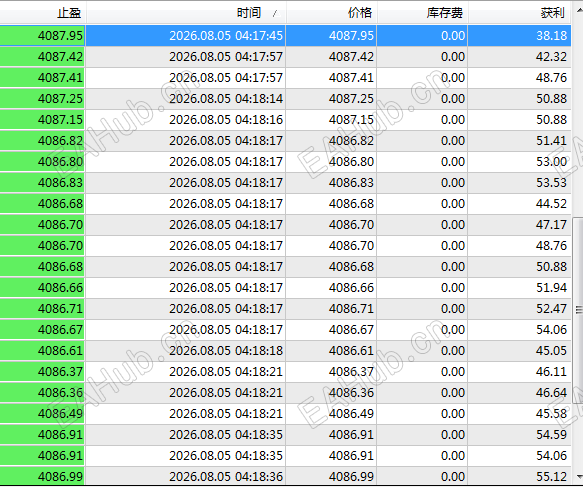Click the sort arrow beside 时间
The image size is (583, 487).
click(x=275, y=14)
